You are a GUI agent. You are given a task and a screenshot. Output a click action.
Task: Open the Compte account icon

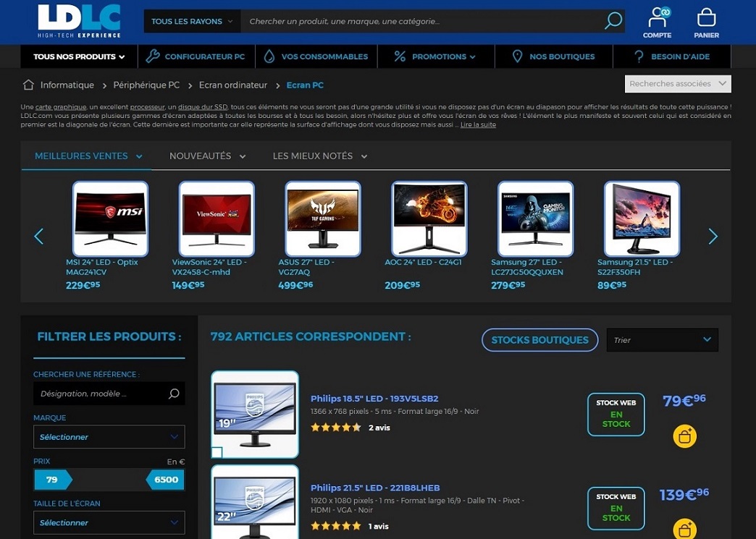click(x=657, y=22)
